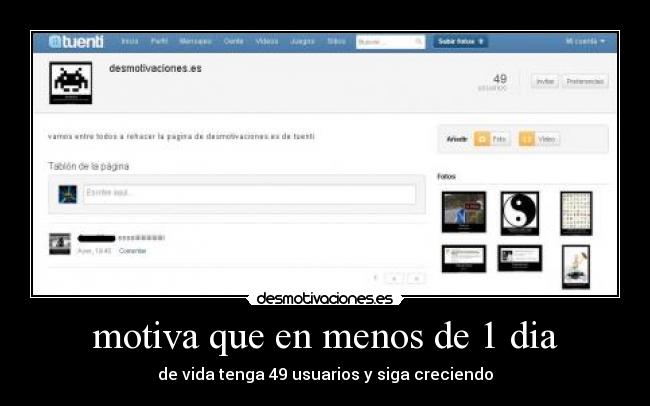
Task: Click the user avatar beside the wall input
Action: [x=68, y=194]
